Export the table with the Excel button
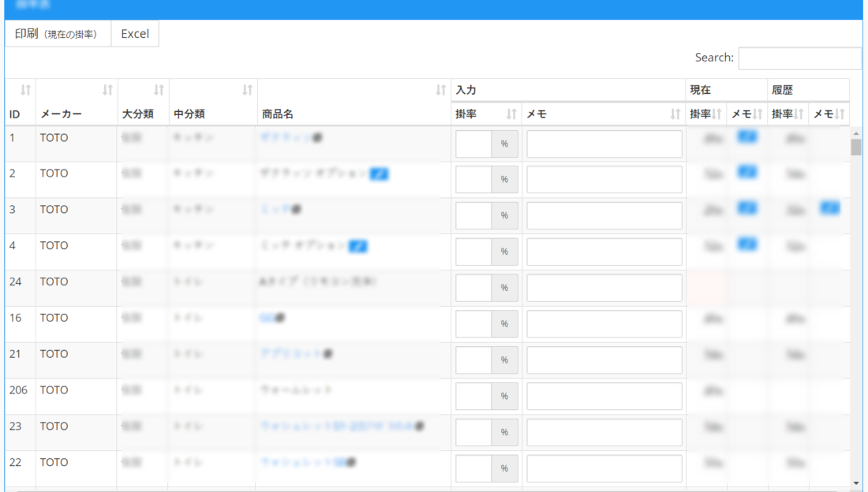This screenshot has height=492, width=868. [135, 34]
